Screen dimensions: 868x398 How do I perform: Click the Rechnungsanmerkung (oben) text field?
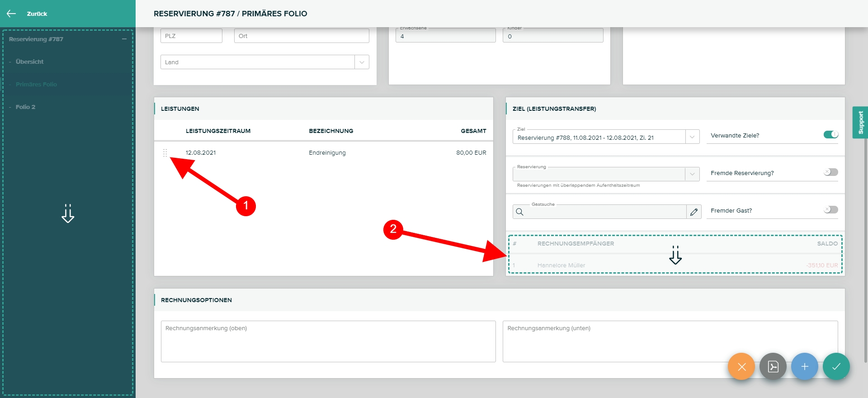[x=328, y=341]
